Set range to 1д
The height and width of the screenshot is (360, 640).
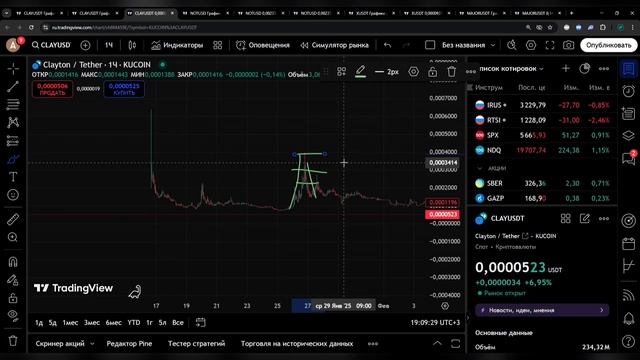click(39, 322)
